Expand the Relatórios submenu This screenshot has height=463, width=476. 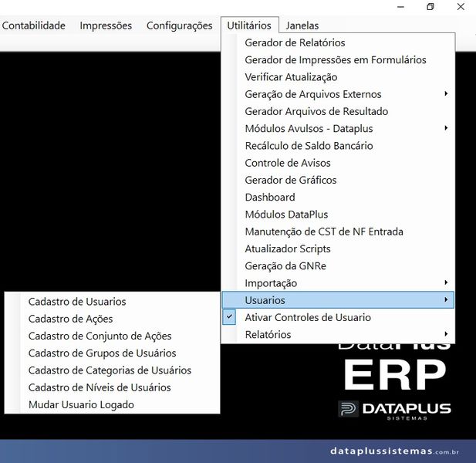[x=338, y=335]
